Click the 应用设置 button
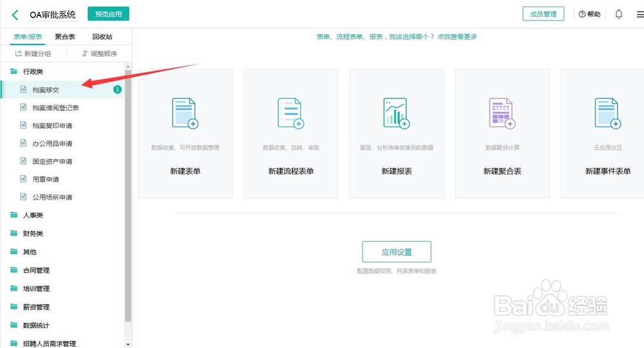This screenshot has height=348, width=644. tap(396, 252)
